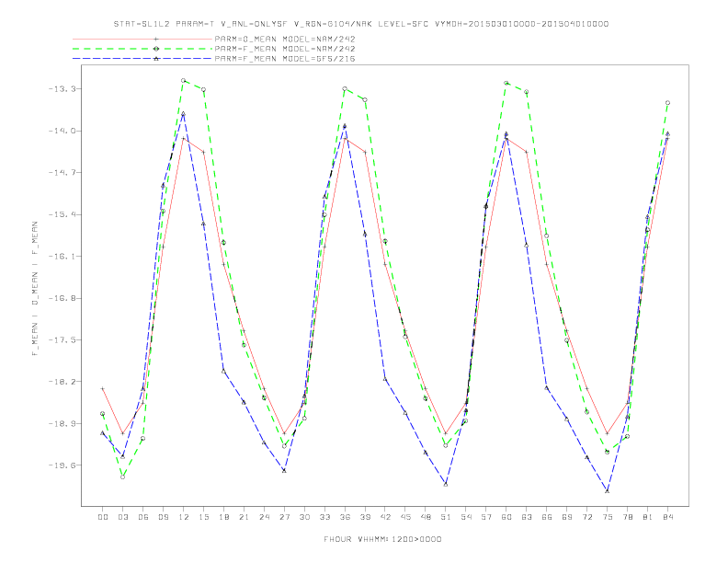This screenshot has height=563, width=728.
Task: Click x-axis tick label 03
Action: tap(122, 517)
